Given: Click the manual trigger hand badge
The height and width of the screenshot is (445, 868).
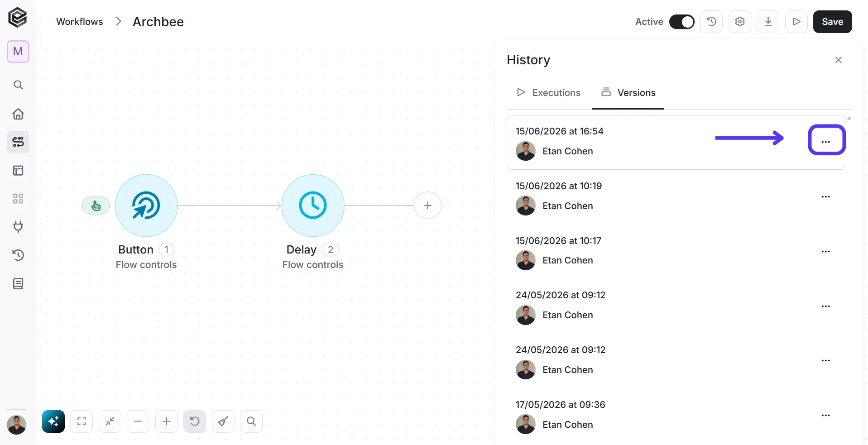Looking at the screenshot, I should 96,206.
